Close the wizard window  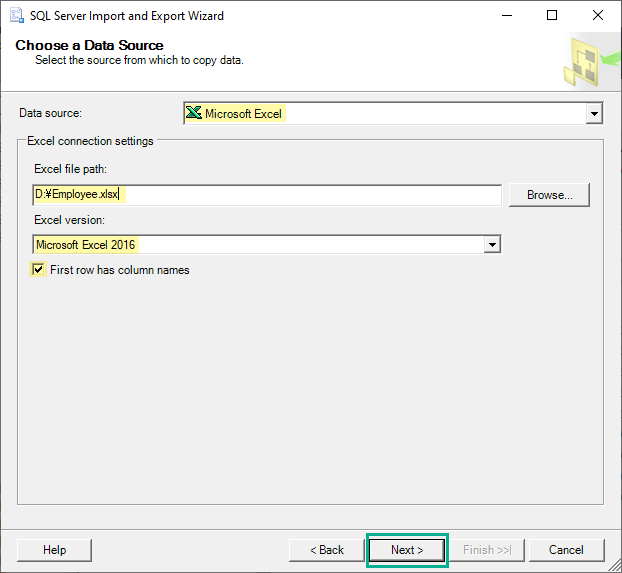tap(598, 15)
